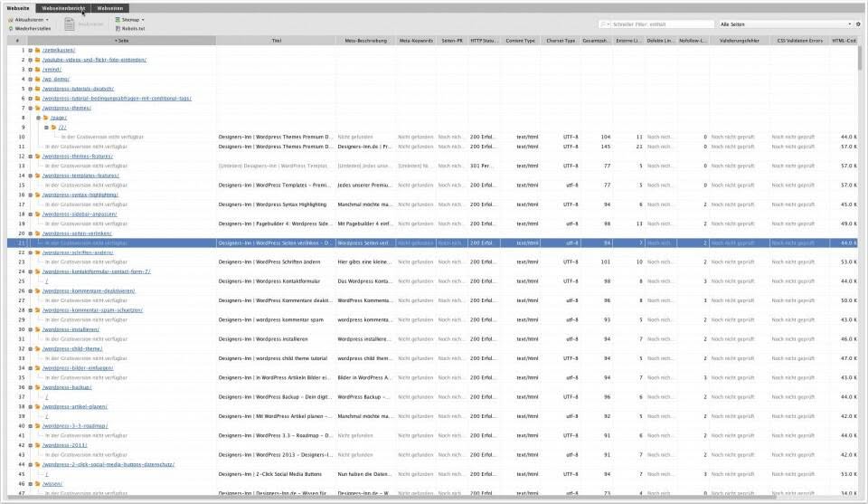Click title 'Designers-Inn | 2-Click Social Media Buttons'
The width and height of the screenshot is (868, 504).
269,474
